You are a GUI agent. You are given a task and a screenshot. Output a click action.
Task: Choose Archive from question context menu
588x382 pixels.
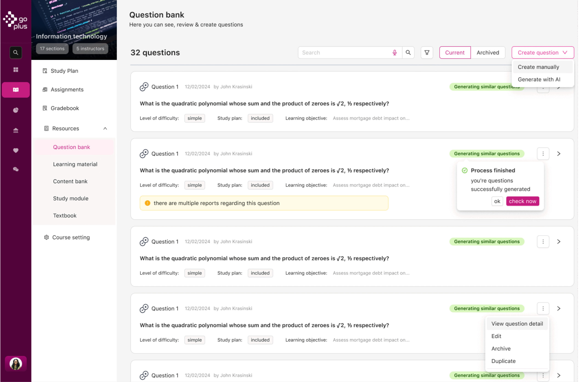click(x=501, y=348)
